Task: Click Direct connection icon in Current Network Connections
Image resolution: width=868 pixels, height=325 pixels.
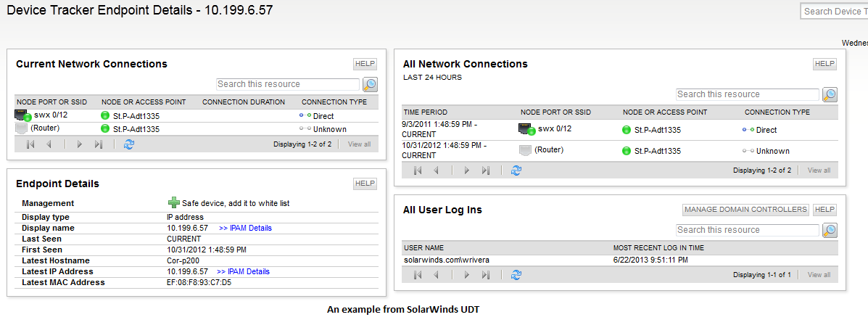Action: [305, 116]
